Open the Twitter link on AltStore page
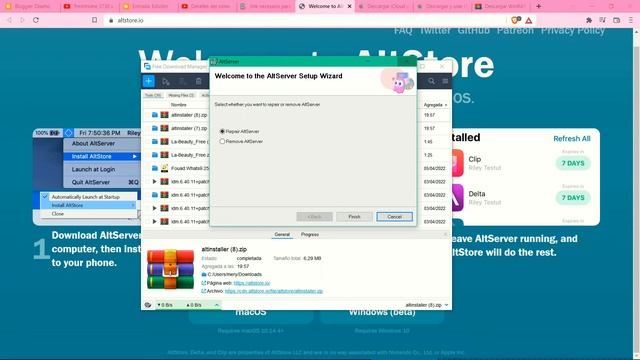Image resolution: width=640 pixels, height=360 pixels. click(435, 31)
